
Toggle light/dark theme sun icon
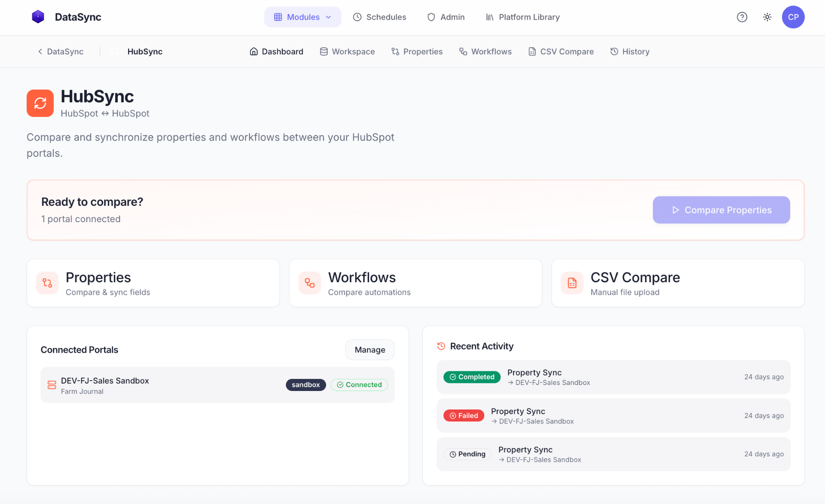pyautogui.click(x=767, y=17)
